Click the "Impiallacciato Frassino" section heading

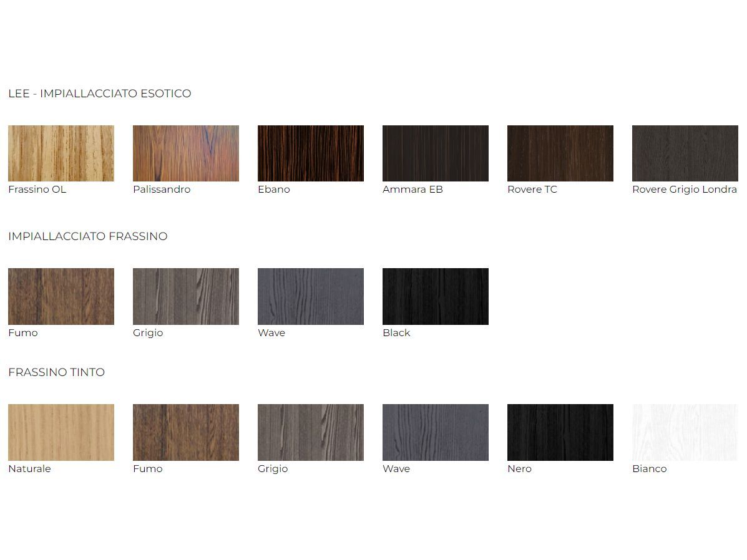(x=88, y=236)
